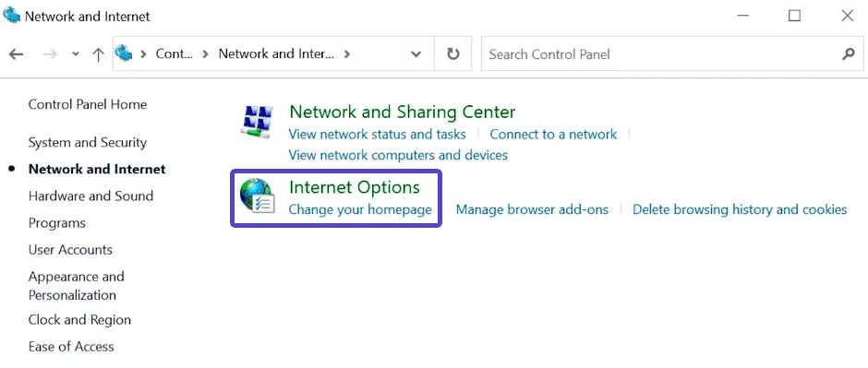Viewport: 868px width, 368px height.
Task: Click the Control Panel icon in address bar
Action: tap(124, 53)
